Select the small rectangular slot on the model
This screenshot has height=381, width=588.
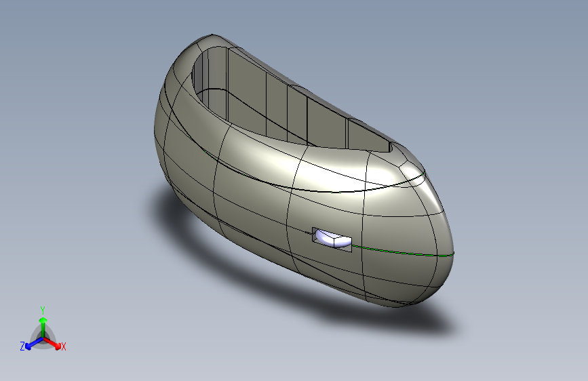click(332, 239)
